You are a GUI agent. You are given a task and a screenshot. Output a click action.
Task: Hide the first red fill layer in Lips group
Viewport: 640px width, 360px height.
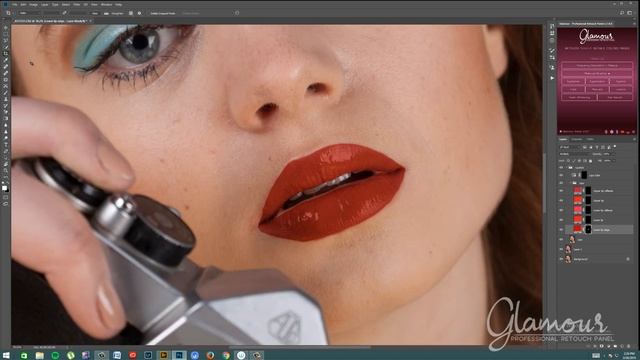click(x=561, y=191)
